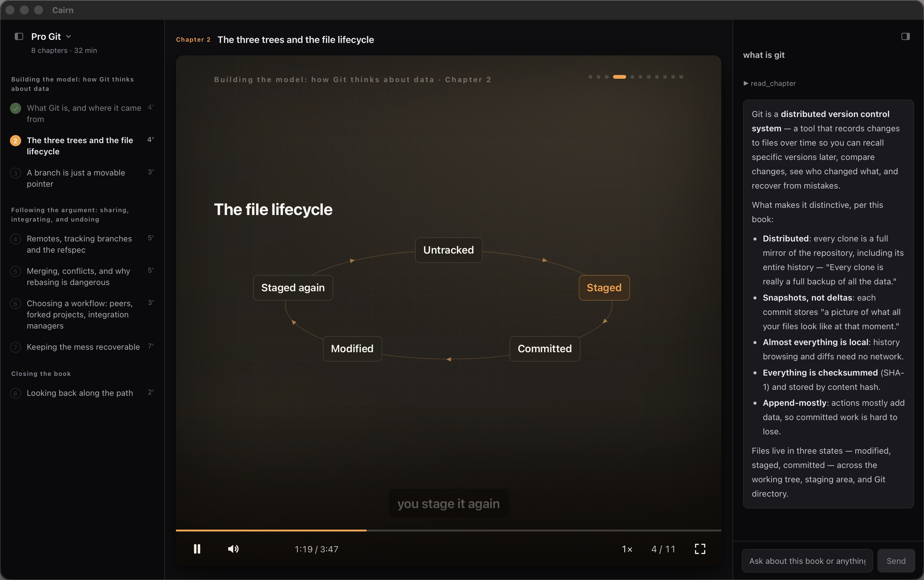This screenshot has width=924, height=580.
Task: Click the chapter 8 number circle
Action: coord(15,393)
